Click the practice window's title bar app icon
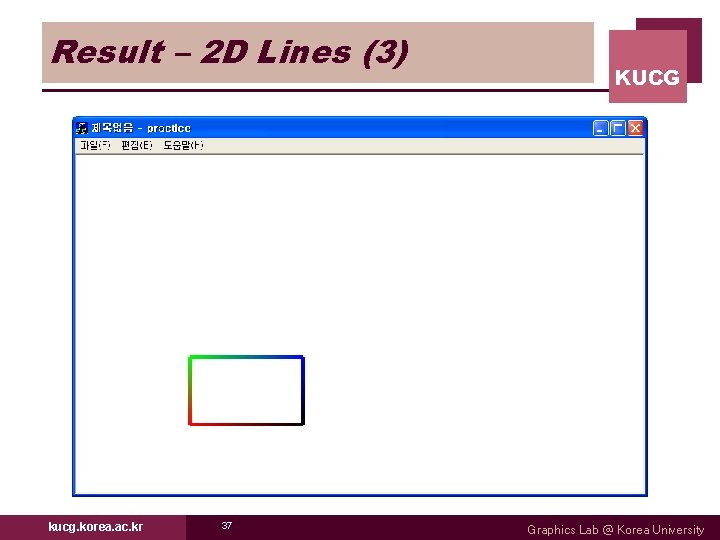Viewport: 720px width, 540px height. [82, 128]
